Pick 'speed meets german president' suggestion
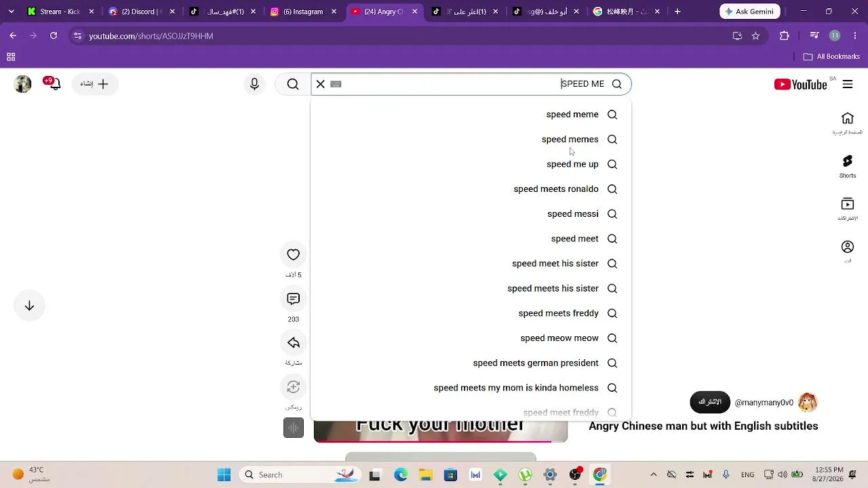868x488 pixels. pos(471,363)
